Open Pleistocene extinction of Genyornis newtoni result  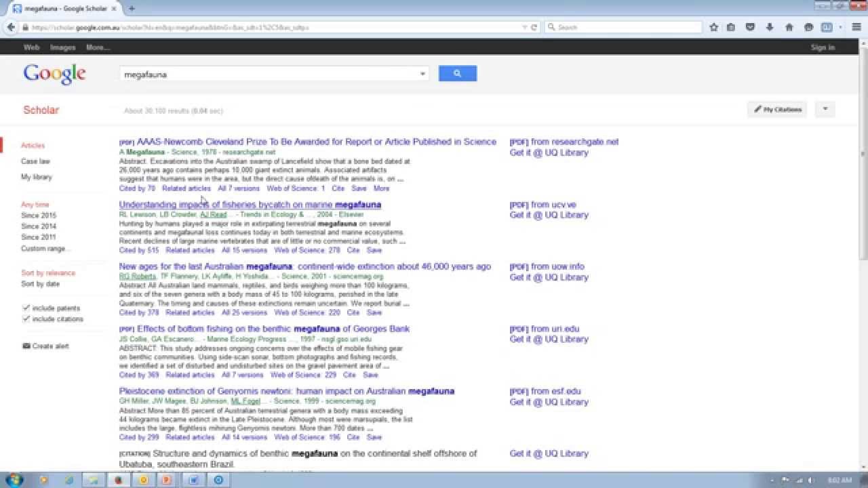pyautogui.click(x=287, y=391)
